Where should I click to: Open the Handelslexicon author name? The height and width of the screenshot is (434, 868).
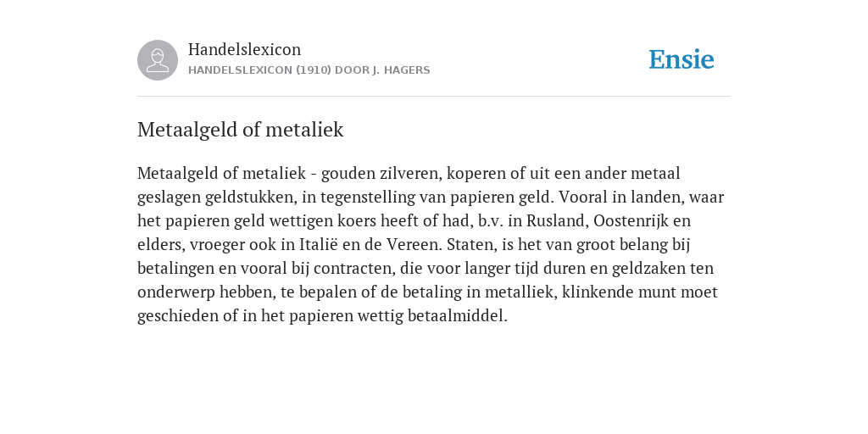245,49
